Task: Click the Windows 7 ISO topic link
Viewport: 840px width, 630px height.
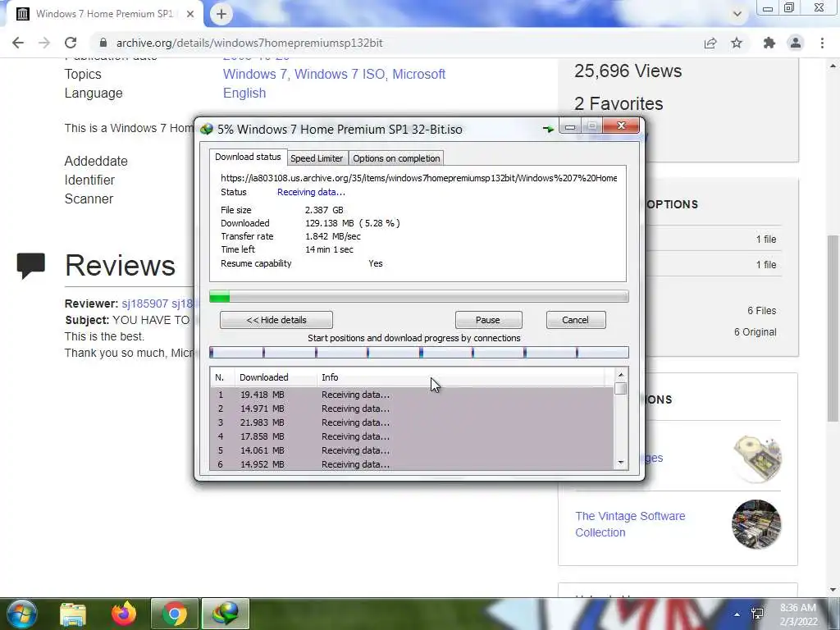Action: 340,74
